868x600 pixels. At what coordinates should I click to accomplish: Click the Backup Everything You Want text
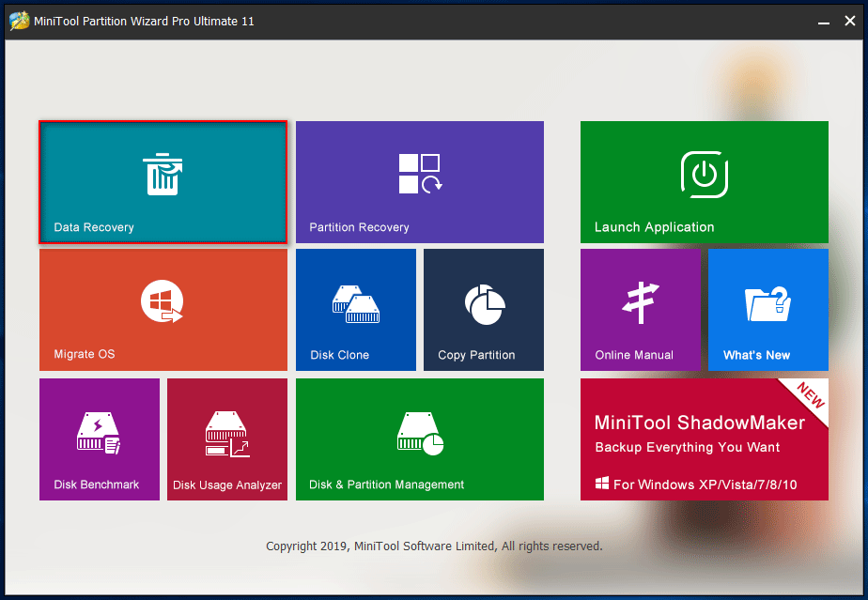[x=687, y=447]
